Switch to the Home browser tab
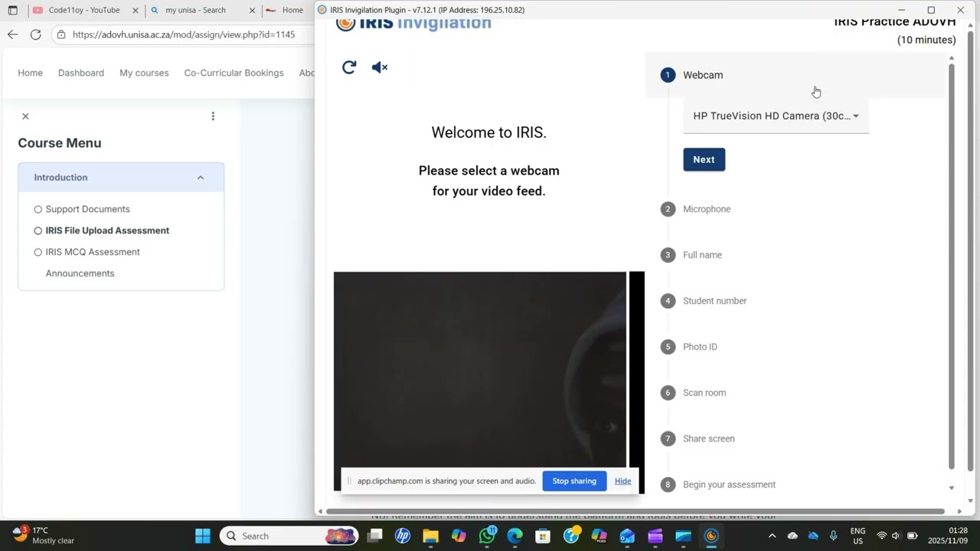Screen dimensions: 980x551 (288, 11)
